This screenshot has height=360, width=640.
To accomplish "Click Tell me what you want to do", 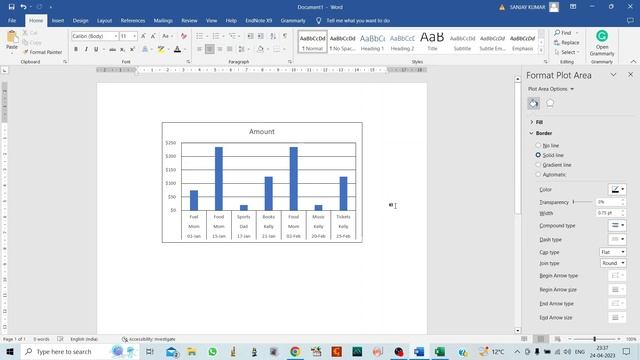I will click(353, 20).
